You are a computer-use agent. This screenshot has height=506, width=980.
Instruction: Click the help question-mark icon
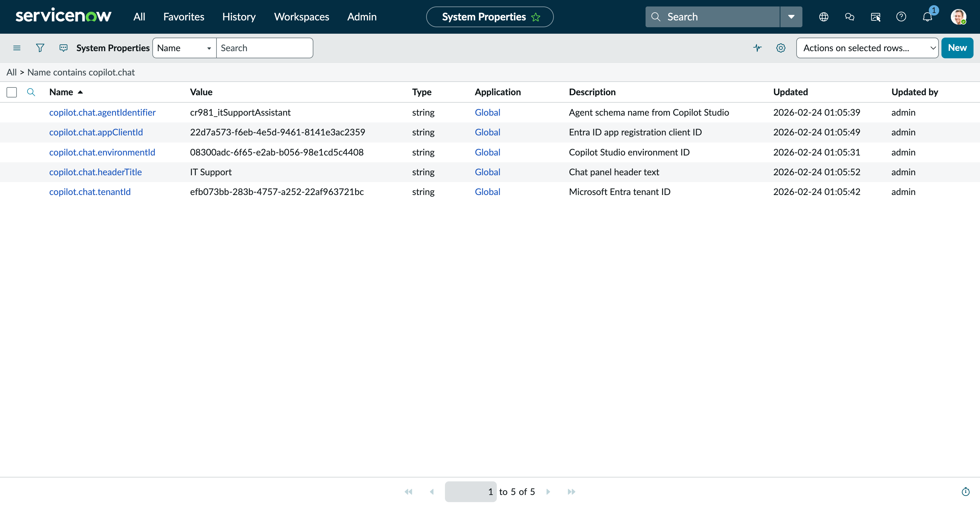pyautogui.click(x=901, y=17)
